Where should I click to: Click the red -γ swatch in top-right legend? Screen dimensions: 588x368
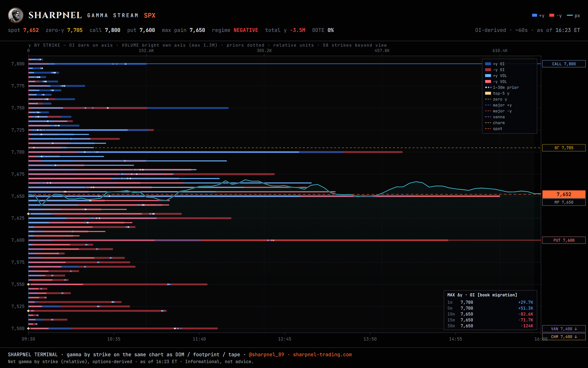coord(552,15)
